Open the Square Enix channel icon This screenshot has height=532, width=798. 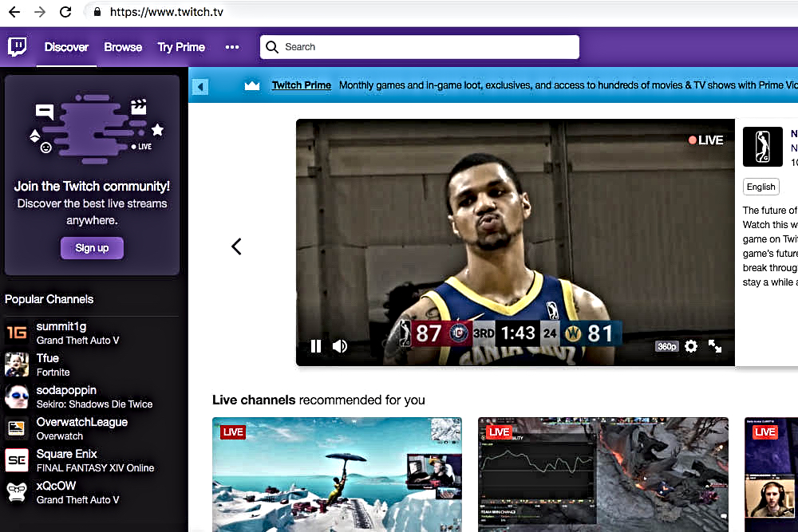click(x=17, y=460)
